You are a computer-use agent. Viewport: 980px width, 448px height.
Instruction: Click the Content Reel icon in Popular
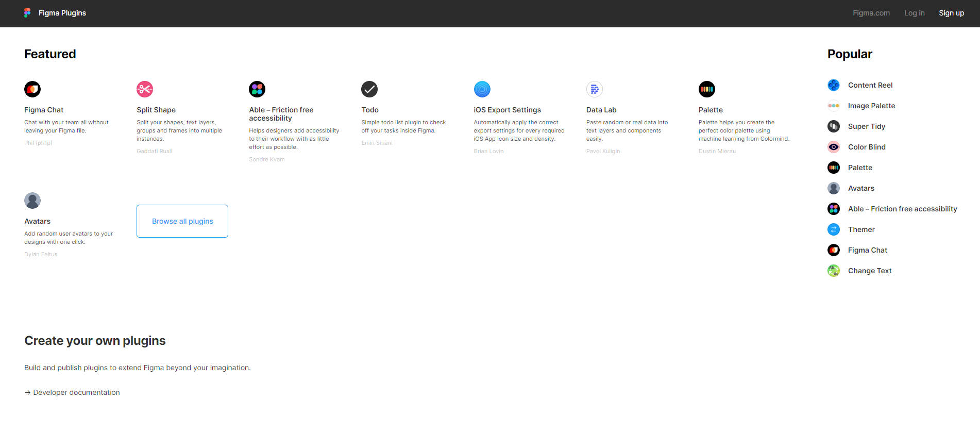(833, 85)
